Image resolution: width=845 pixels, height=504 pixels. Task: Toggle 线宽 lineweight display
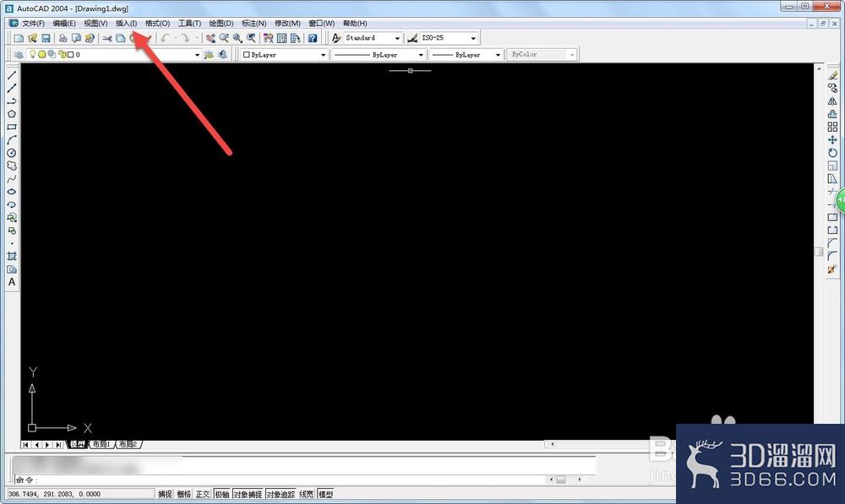[306, 494]
